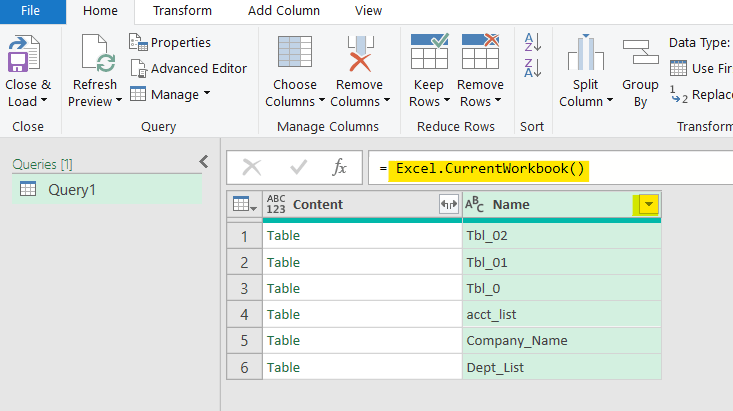Click the Keep Rows icon

pyautogui.click(x=429, y=53)
